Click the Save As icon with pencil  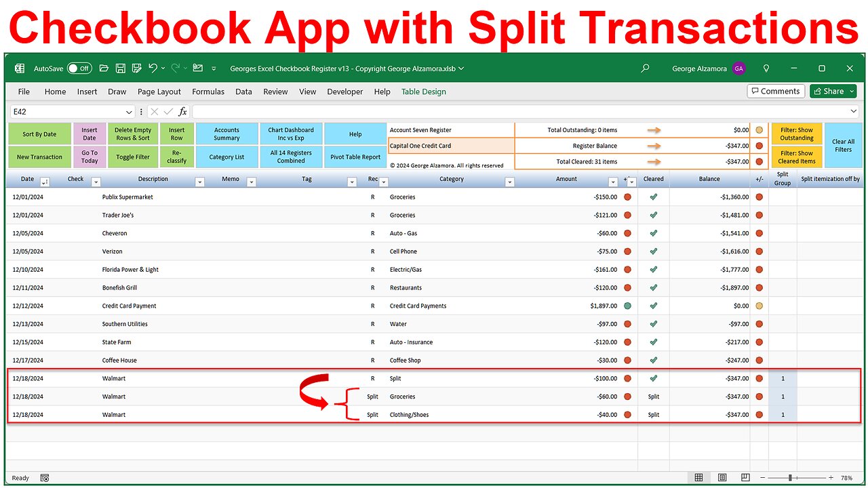pyautogui.click(x=136, y=68)
